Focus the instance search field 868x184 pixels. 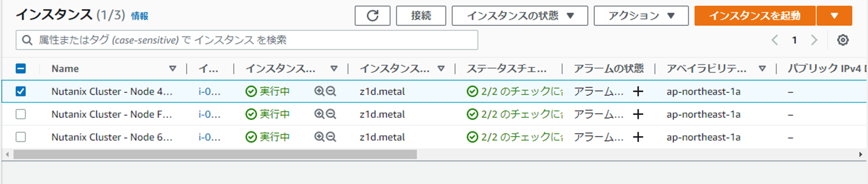pyautogui.click(x=247, y=40)
